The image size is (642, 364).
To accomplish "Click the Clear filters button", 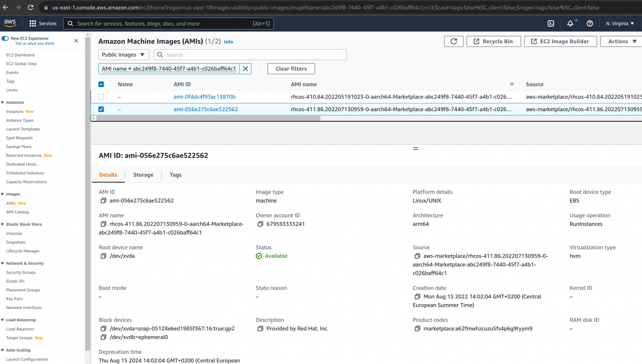I will click(291, 68).
